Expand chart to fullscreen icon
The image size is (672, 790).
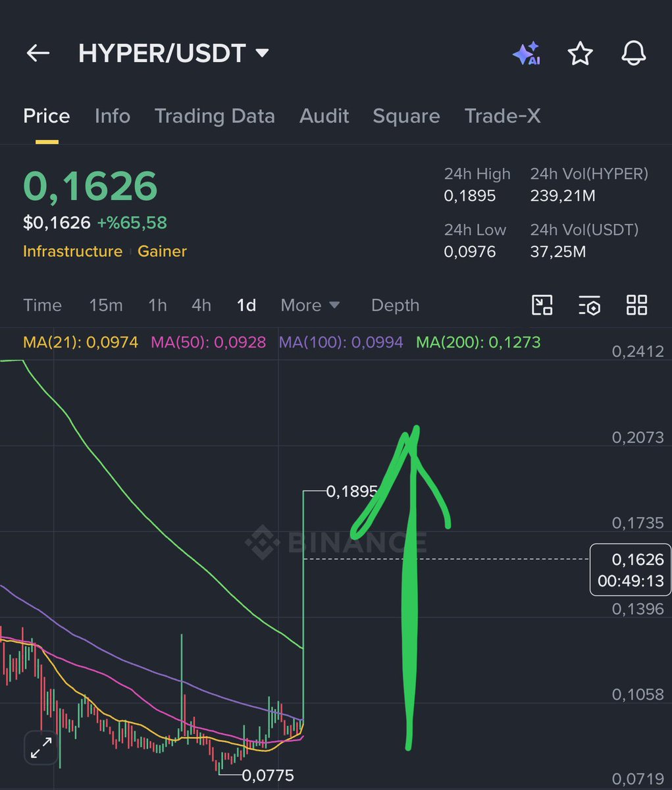(x=41, y=749)
